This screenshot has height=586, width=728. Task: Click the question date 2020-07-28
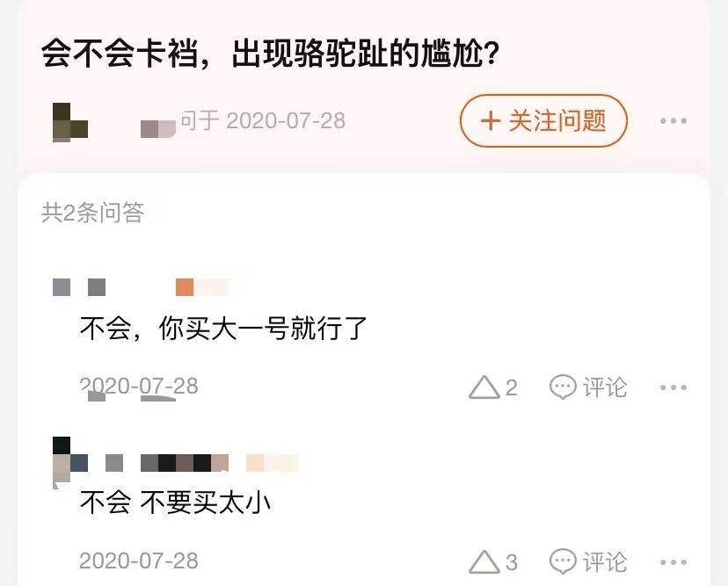286,120
